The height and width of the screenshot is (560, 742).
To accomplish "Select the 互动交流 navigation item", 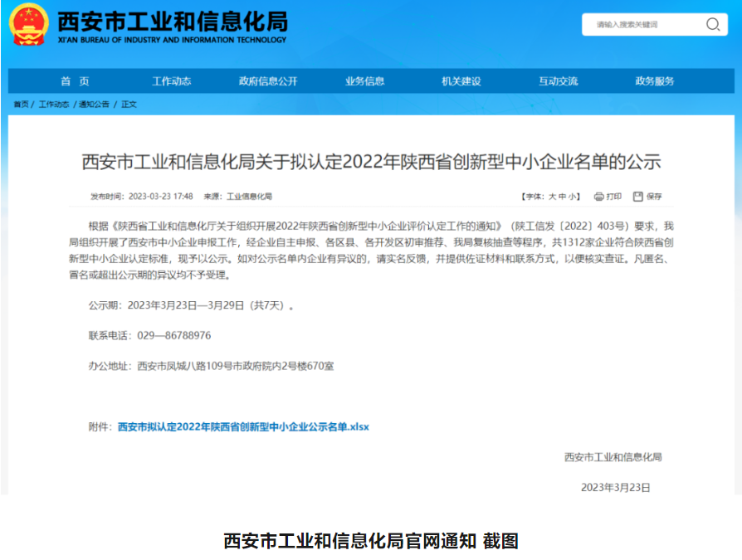I will (x=558, y=81).
